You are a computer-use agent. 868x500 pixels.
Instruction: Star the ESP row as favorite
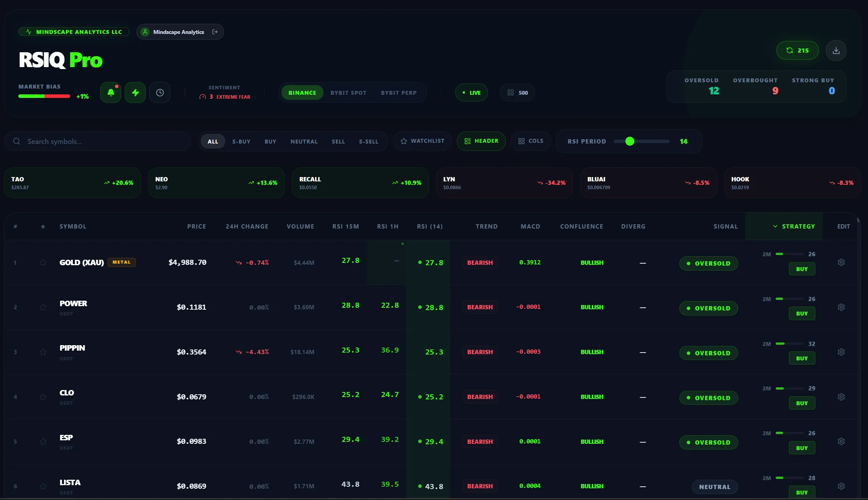[43, 441]
